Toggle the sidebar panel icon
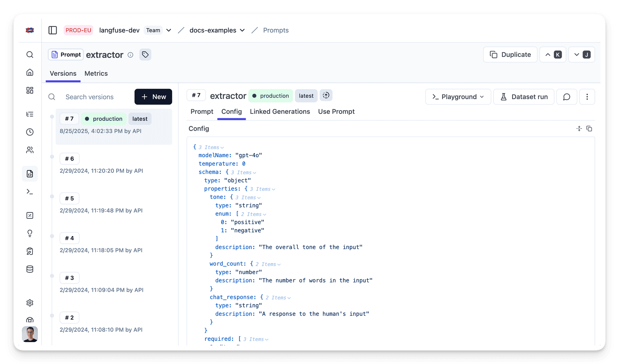The width and height of the screenshot is (619, 364). [x=53, y=30]
